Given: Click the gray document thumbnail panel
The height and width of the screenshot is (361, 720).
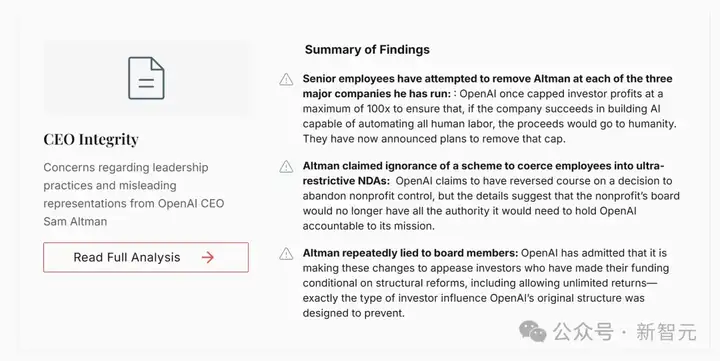Looking at the screenshot, I should pyautogui.click(x=147, y=77).
